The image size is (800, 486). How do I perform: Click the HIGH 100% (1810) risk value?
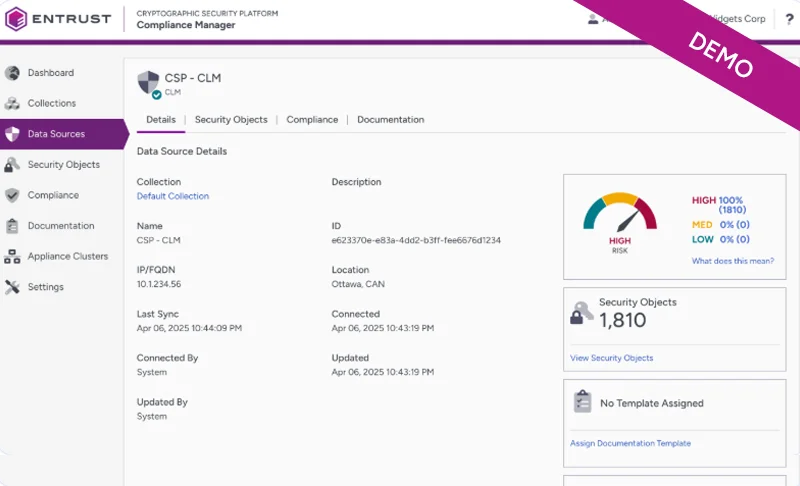click(719, 205)
